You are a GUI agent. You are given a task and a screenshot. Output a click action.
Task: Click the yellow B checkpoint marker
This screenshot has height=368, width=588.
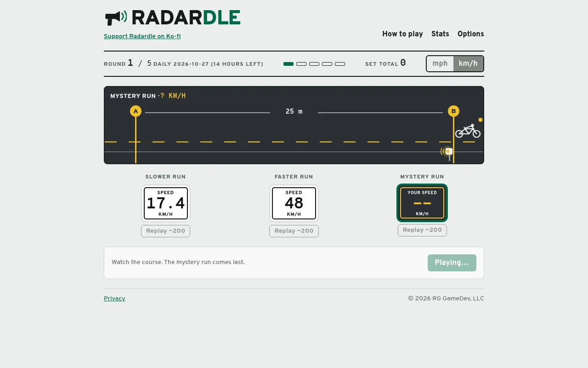[x=453, y=111]
